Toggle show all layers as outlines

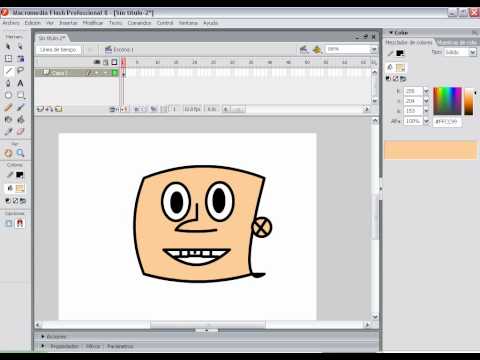click(x=114, y=62)
